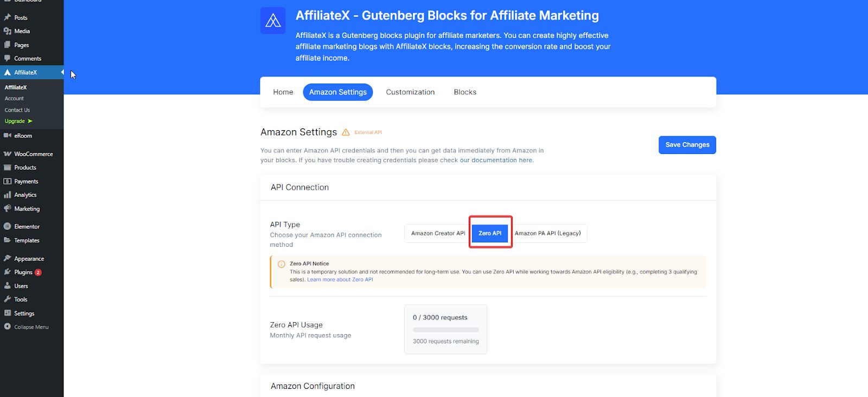This screenshot has height=397, width=868.
Task: Switch to the Customization tab
Action: tap(410, 92)
